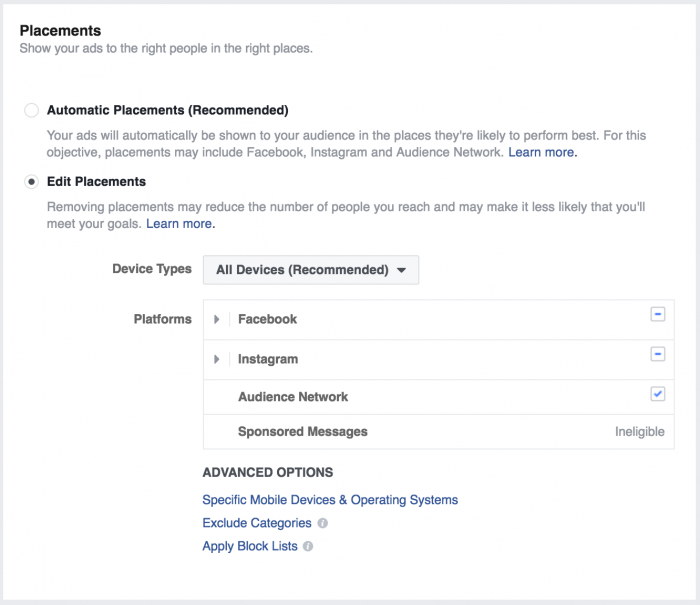Uncheck the Audience Network checkbox
The image size is (700, 605).
coord(657,394)
